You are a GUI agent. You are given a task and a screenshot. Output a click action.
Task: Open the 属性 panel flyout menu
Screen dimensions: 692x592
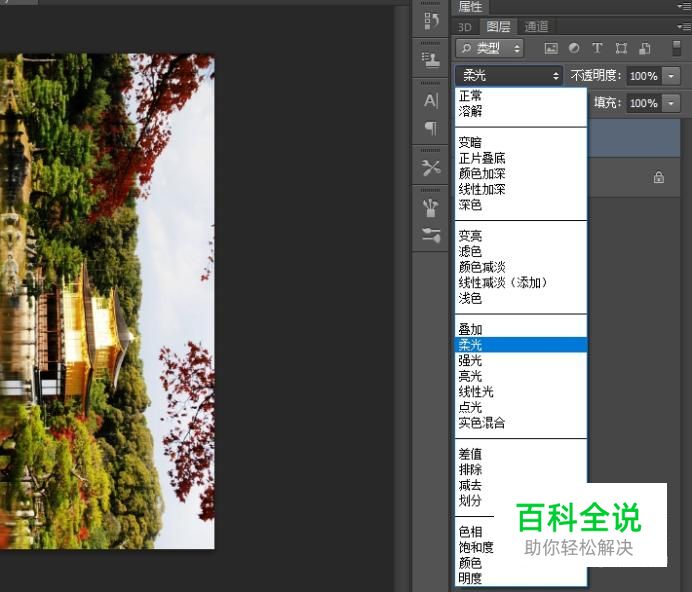tap(684, 6)
